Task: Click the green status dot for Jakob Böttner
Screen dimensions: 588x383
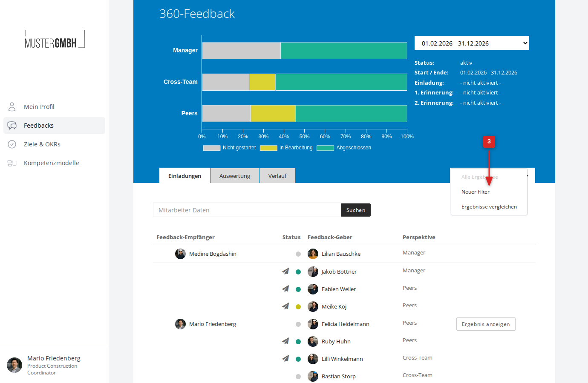Action: (298, 272)
